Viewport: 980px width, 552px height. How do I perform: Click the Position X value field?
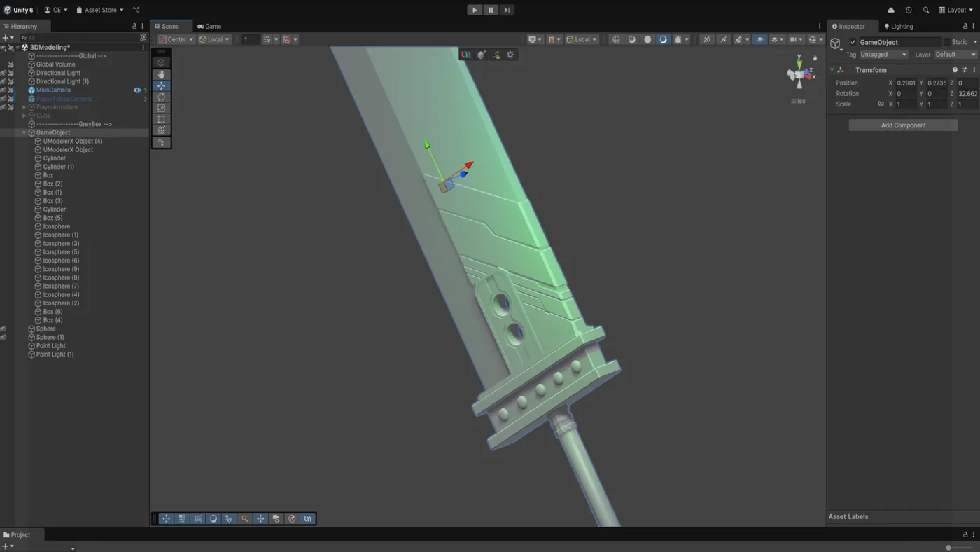(906, 83)
